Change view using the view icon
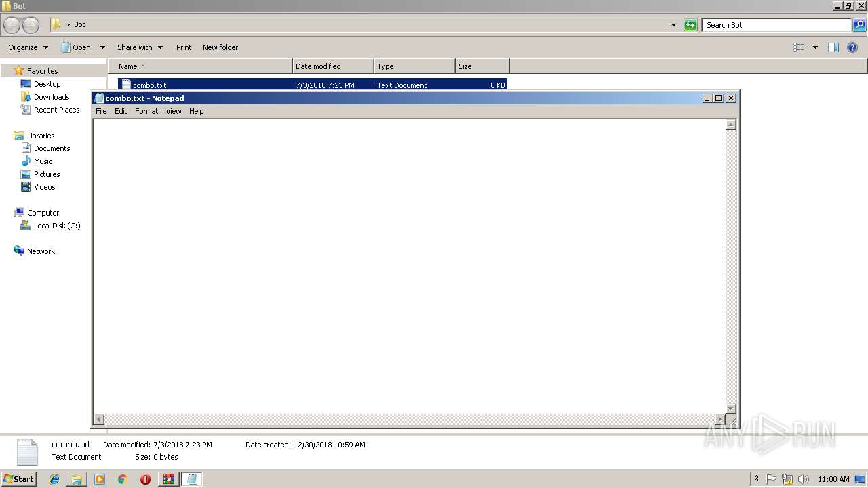 pyautogui.click(x=799, y=47)
